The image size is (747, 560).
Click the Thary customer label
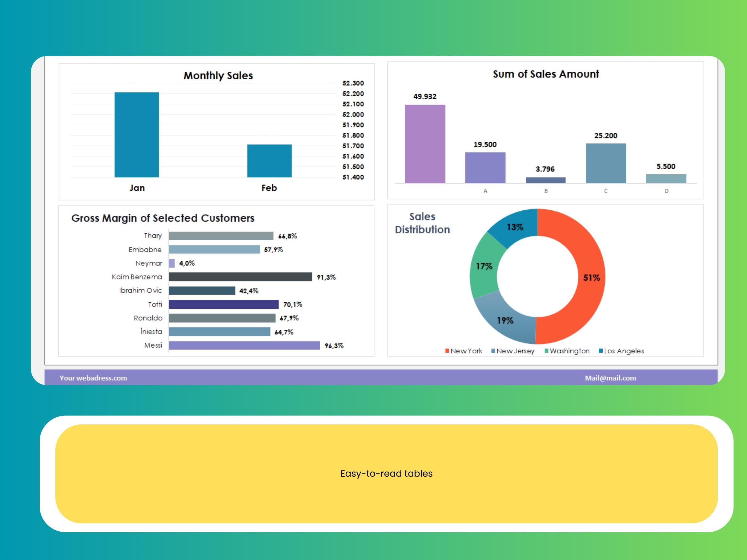click(153, 236)
